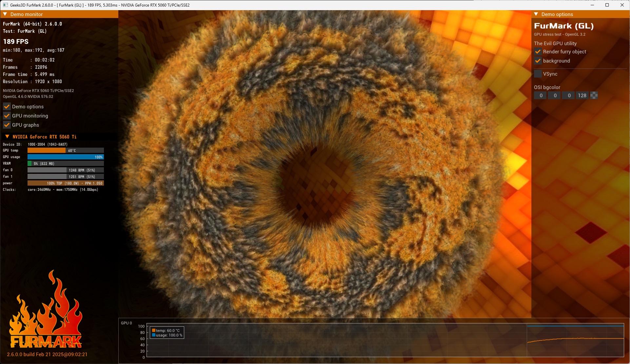Image resolution: width=630 pixels, height=364 pixels.
Task: Disable the background checkbox
Action: coord(538,61)
